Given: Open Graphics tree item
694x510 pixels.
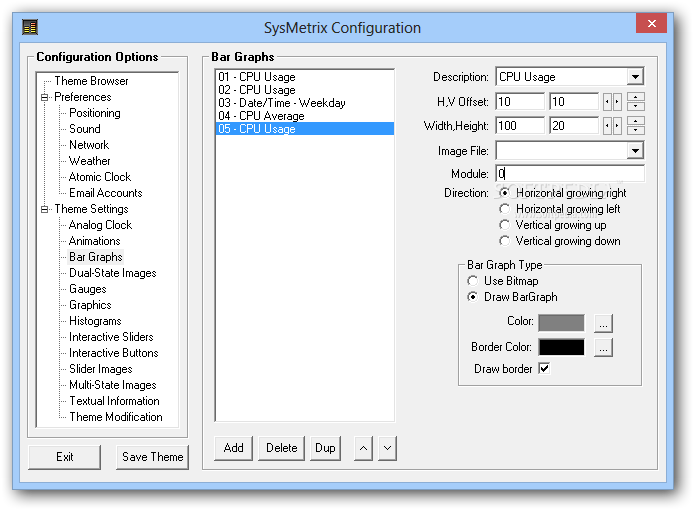Looking at the screenshot, I should (90, 305).
